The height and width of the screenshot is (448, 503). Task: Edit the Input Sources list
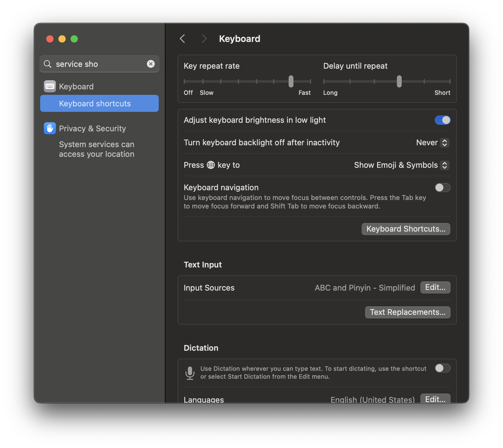tap(435, 287)
